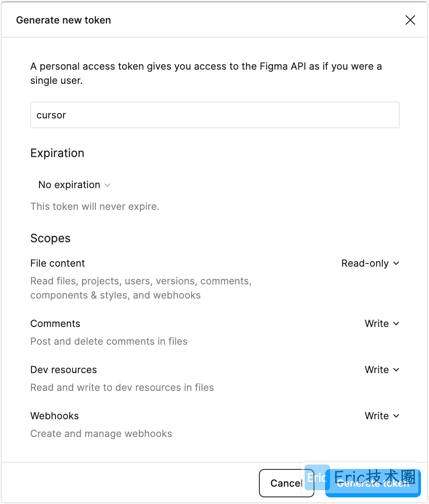
Task: Change the Dev resources access level
Action: click(381, 370)
